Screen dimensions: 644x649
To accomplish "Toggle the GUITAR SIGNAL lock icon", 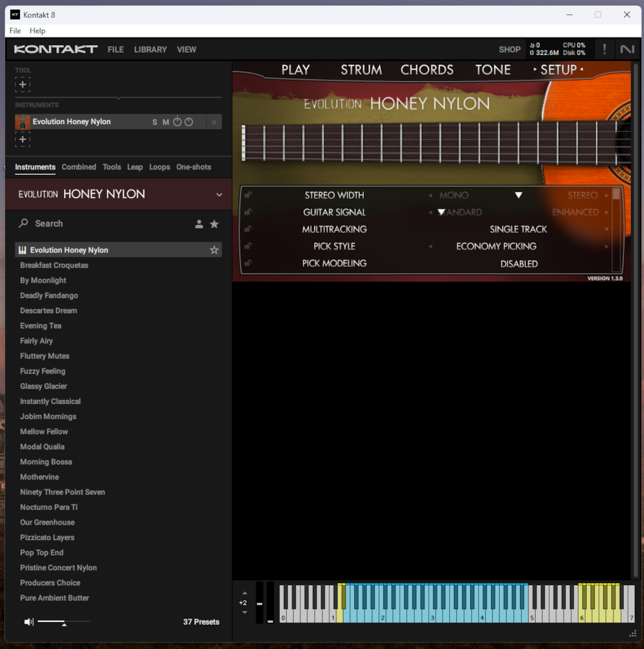I will 248,212.
